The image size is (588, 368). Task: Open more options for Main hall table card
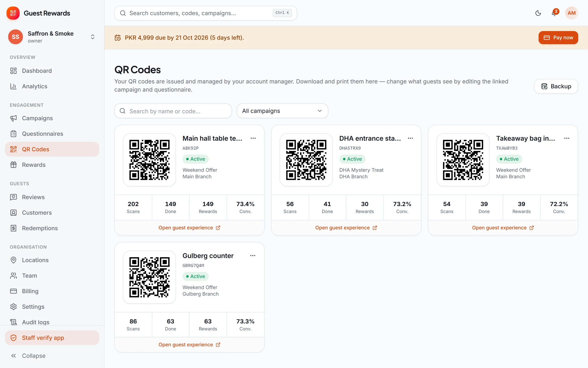pos(253,138)
